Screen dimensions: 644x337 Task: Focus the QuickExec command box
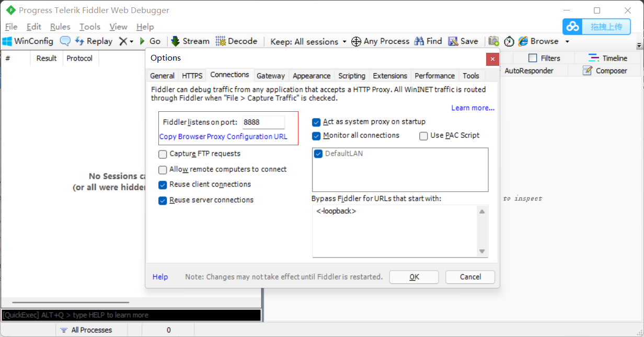[x=131, y=315]
